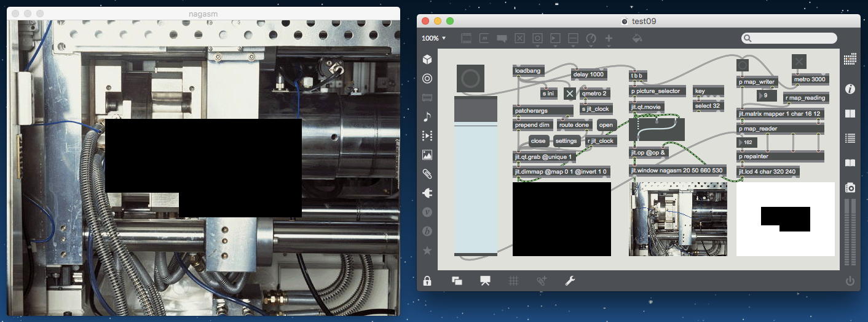This screenshot has height=322, width=868.
Task: Open the Inspector info icon
Action: point(850,89)
